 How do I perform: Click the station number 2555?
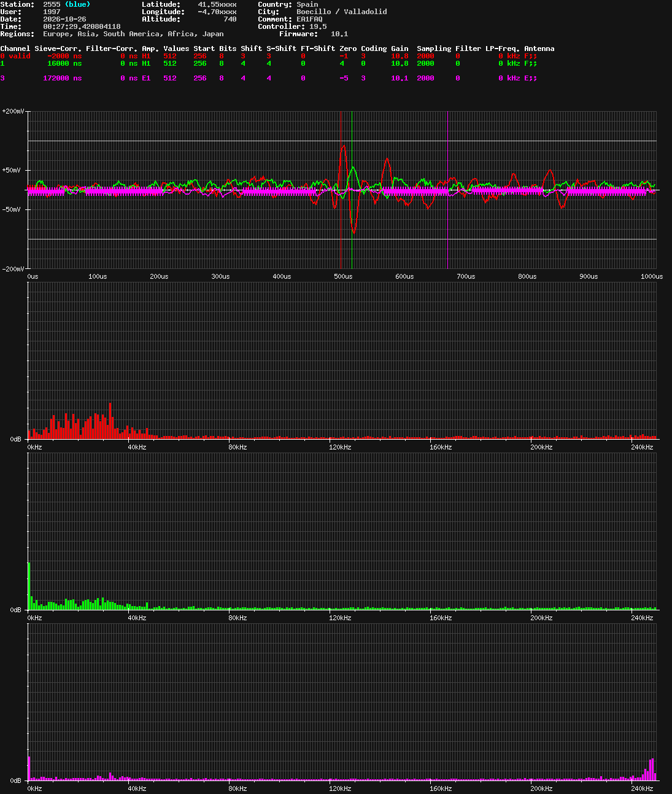(52, 4)
